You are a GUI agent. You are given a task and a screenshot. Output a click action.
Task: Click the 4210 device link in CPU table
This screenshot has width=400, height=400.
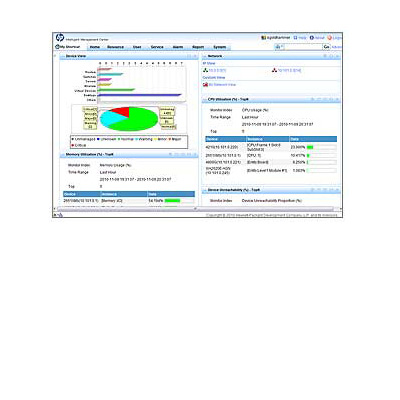point(222,147)
